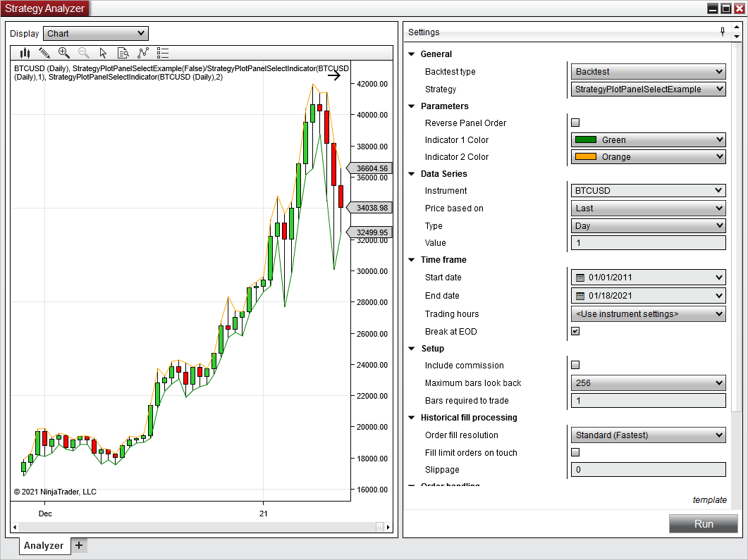Open the bar type selector icon
Viewport: 748px width, 560px height.
pyautogui.click(x=25, y=53)
